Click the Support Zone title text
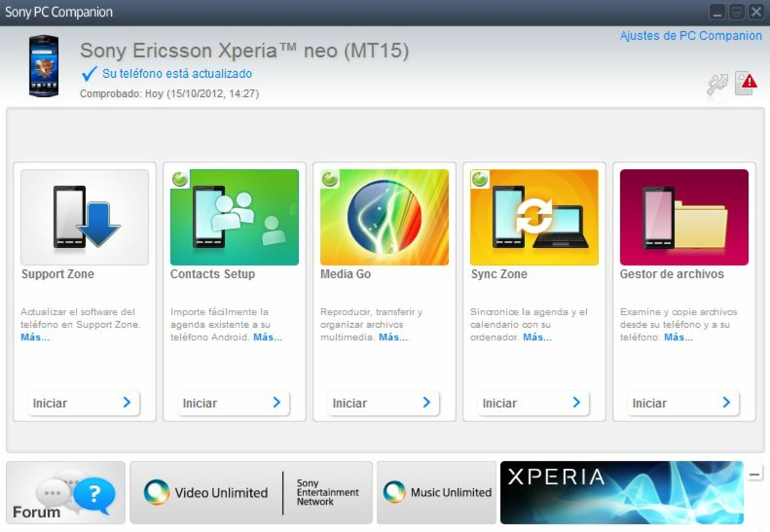Viewport: 770px width, 532px height. coord(57,274)
